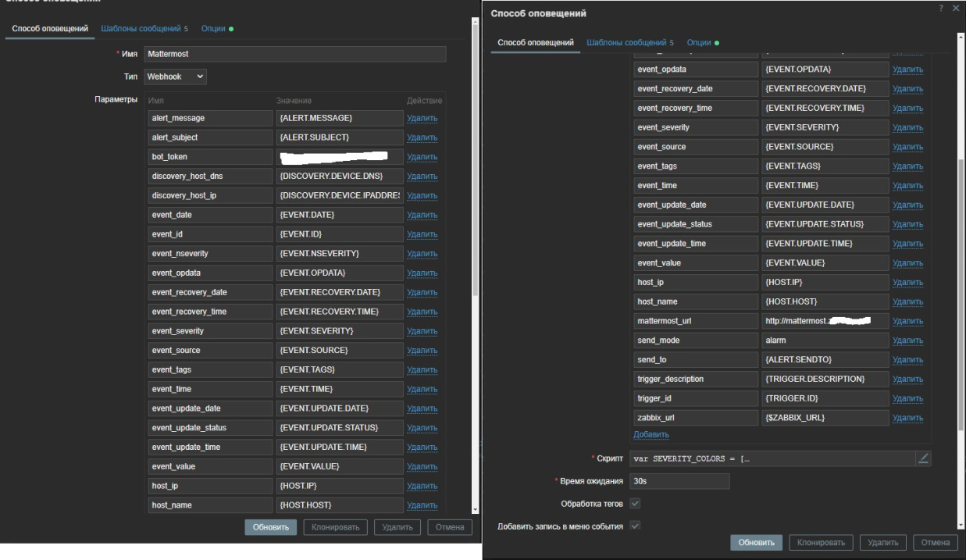Click the "Время ожидания" 30s field
The height and width of the screenshot is (560, 966).
click(679, 481)
